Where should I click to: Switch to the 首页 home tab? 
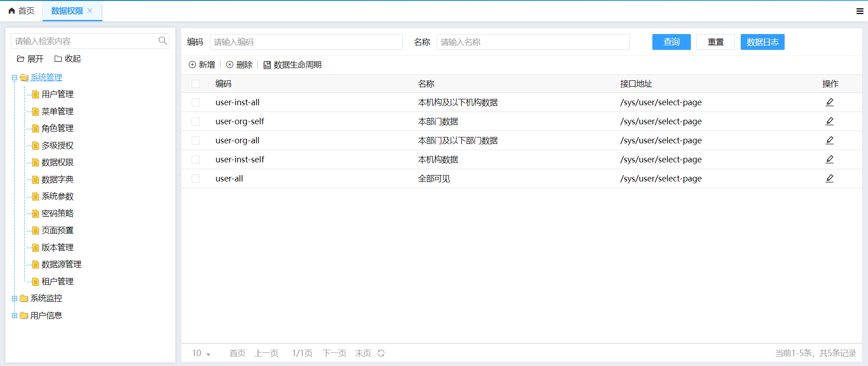click(x=21, y=11)
